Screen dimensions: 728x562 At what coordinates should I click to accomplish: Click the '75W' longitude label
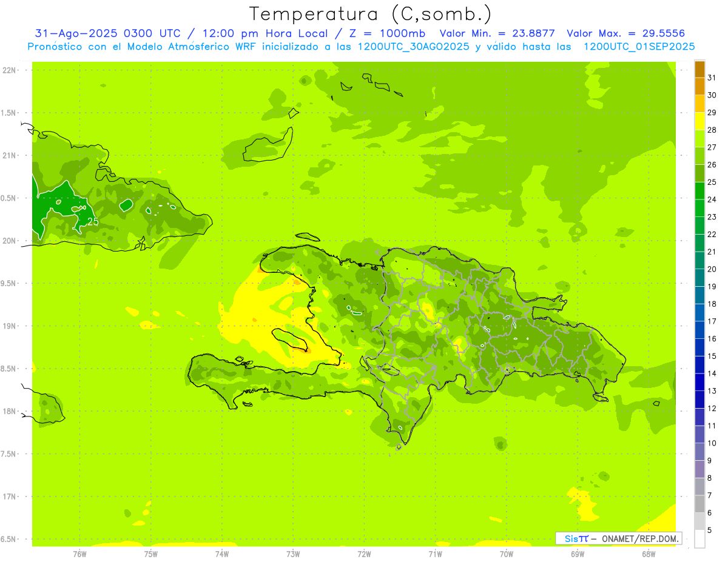[x=150, y=554]
